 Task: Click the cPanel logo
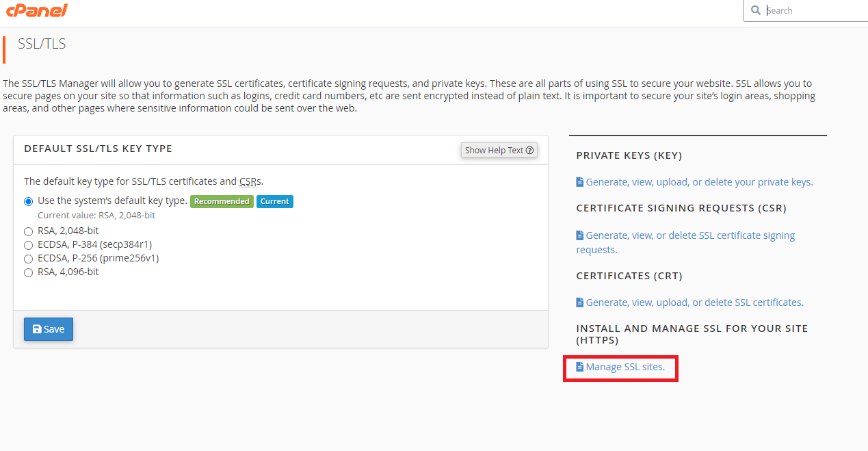(38, 10)
